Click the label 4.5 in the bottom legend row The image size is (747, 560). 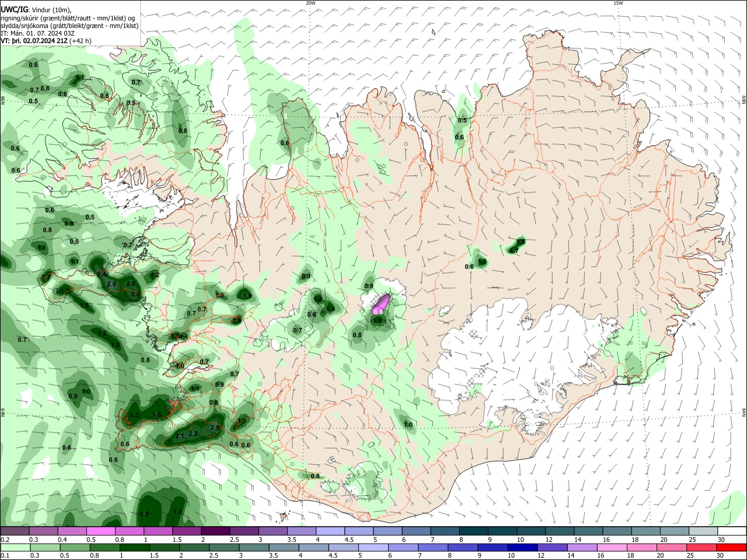333,555
